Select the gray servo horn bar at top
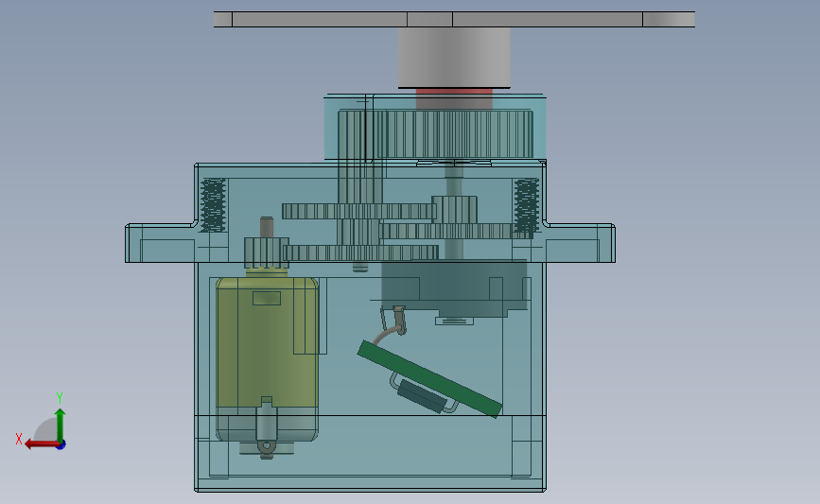 pos(454,19)
